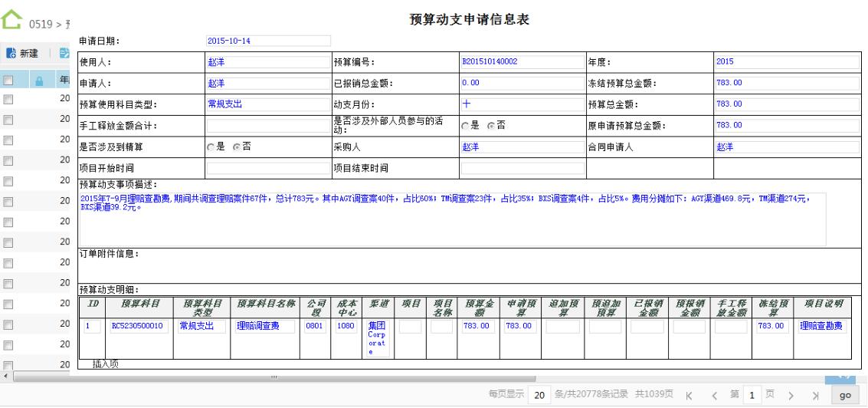Click the 冻结预算 cell in detail row

(773, 327)
